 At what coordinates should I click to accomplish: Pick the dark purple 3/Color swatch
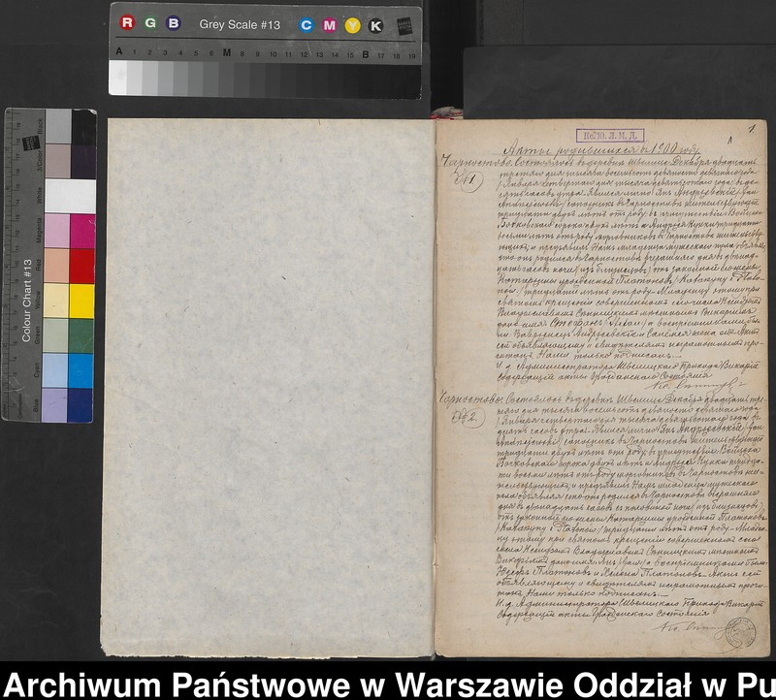pyautogui.click(x=83, y=162)
